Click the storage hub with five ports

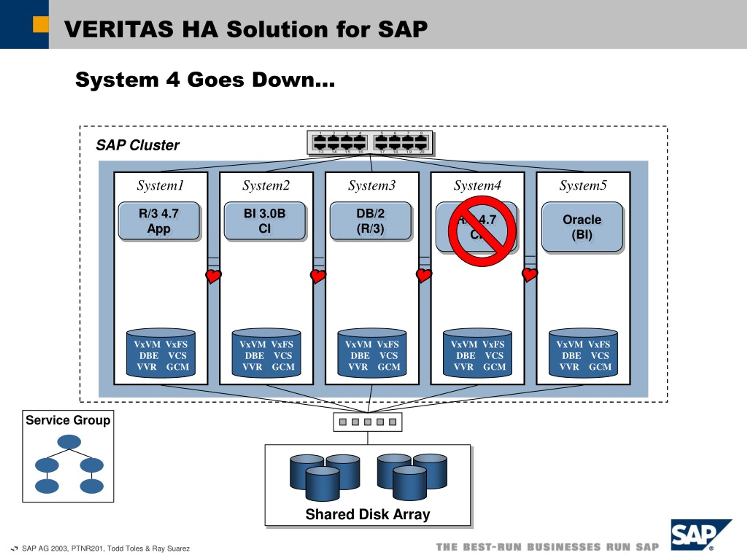click(368, 422)
